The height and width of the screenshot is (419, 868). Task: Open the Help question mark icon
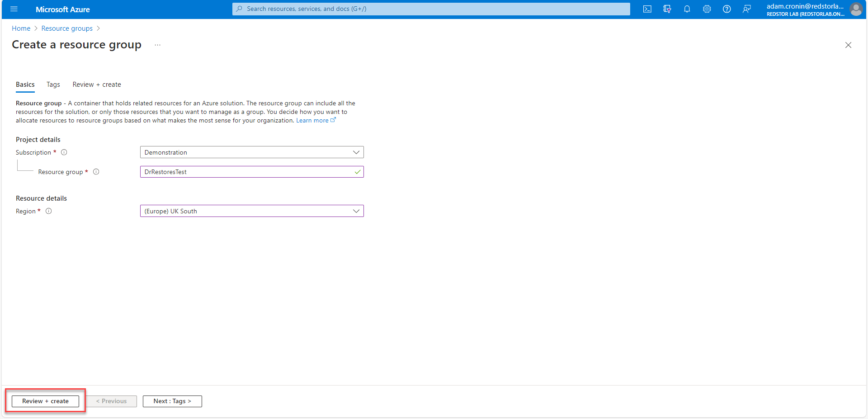click(x=727, y=9)
